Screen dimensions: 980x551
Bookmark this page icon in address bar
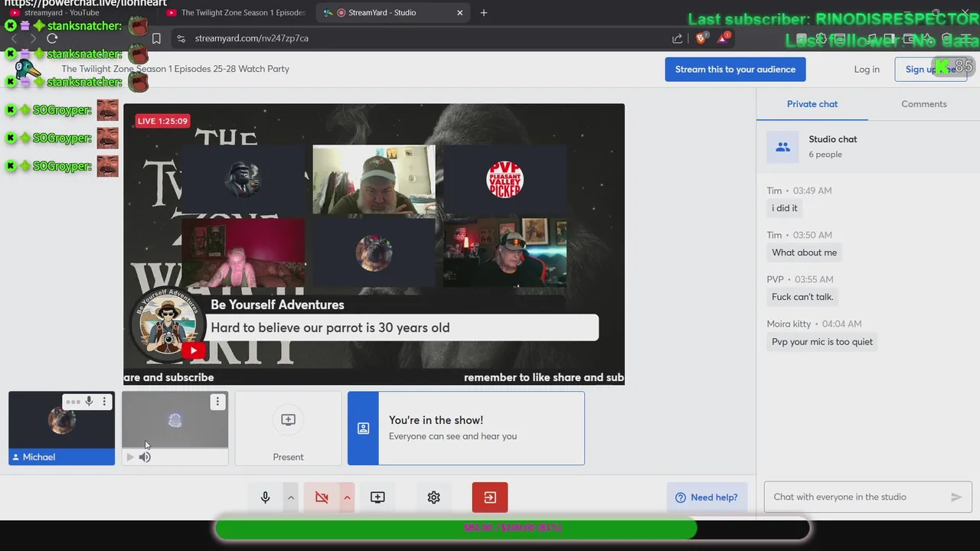(x=156, y=38)
